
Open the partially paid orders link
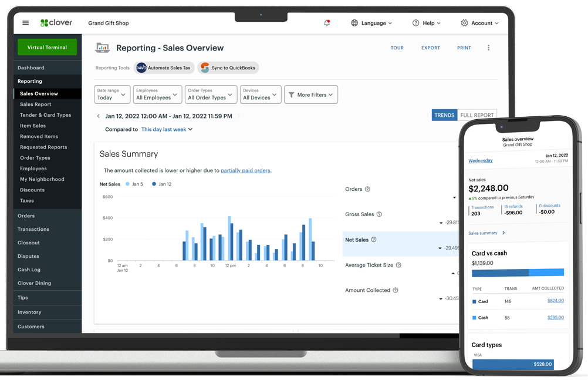coord(245,170)
